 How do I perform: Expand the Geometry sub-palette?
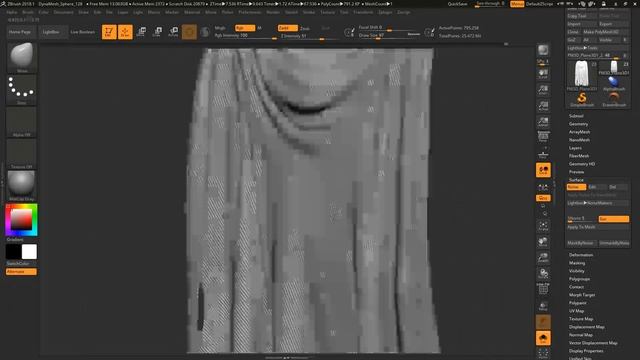coord(578,124)
